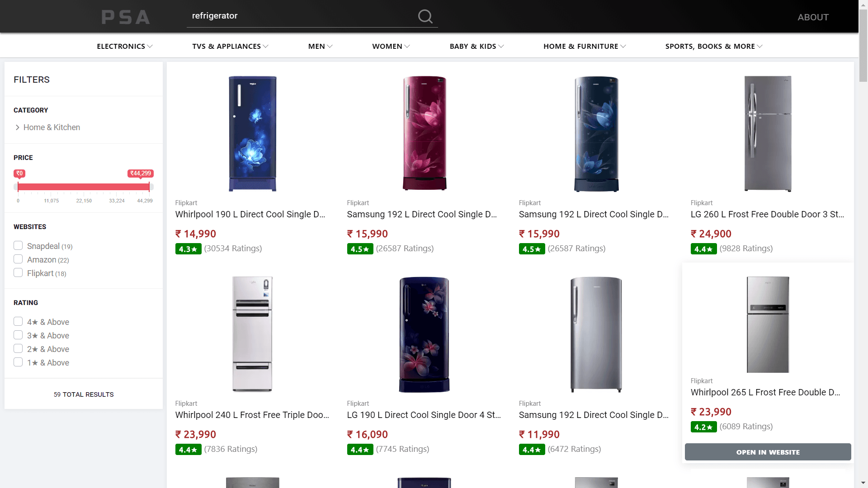868x488 pixels.
Task: Check the Snapdeal website filter
Action: point(18,246)
